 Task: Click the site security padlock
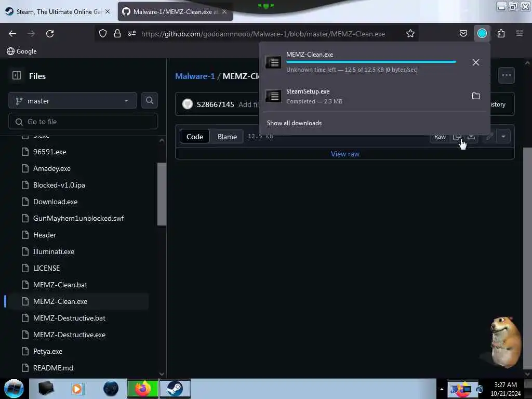[x=117, y=34]
